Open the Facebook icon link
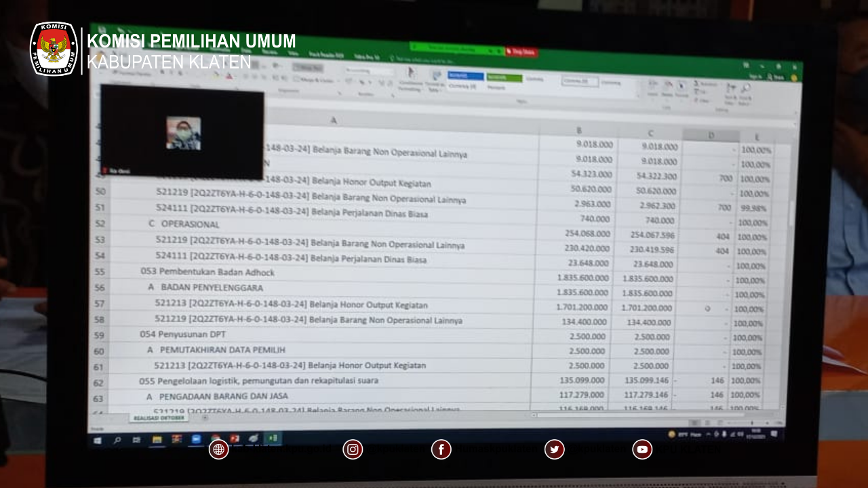 point(441,449)
